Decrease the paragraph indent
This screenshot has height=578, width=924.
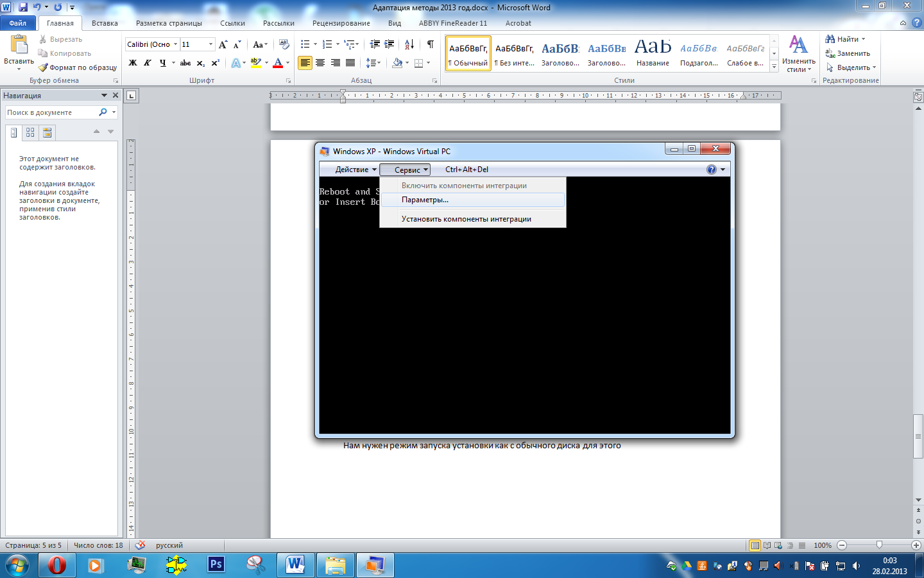(375, 44)
